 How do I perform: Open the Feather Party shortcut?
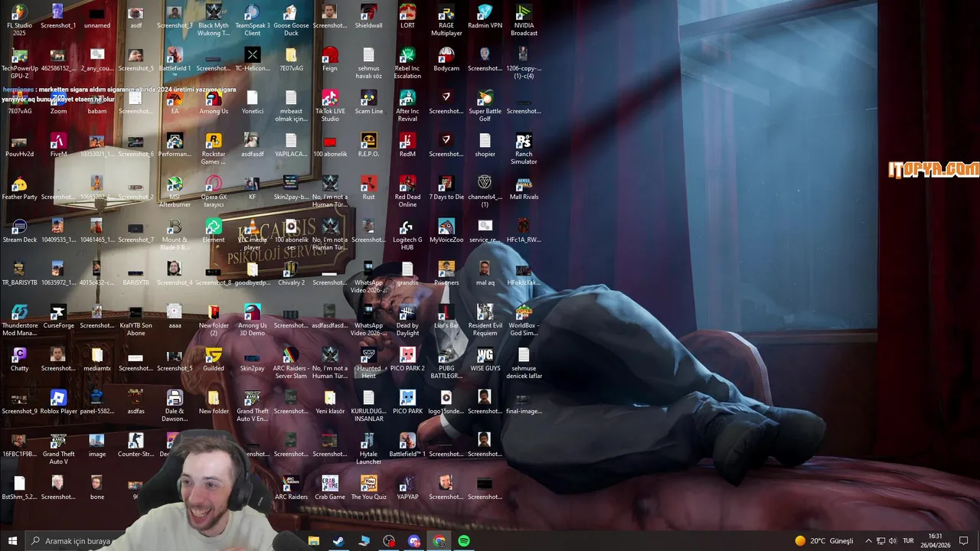[x=19, y=187]
